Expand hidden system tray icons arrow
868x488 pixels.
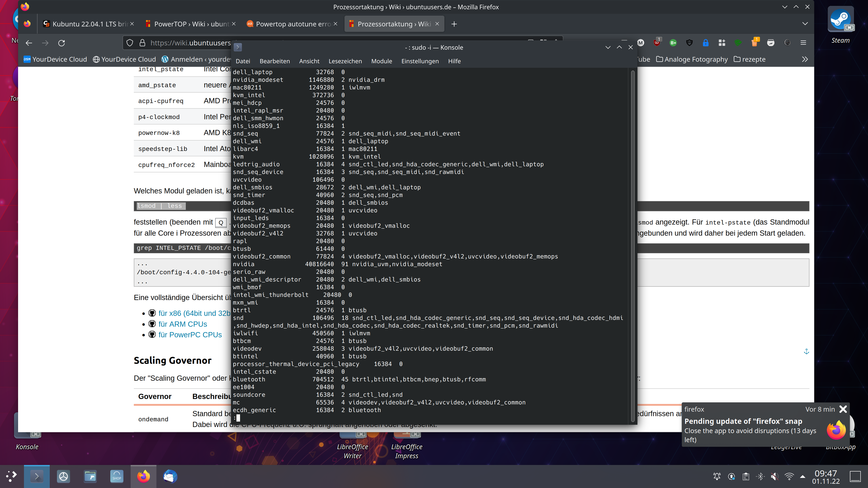coord(803,476)
